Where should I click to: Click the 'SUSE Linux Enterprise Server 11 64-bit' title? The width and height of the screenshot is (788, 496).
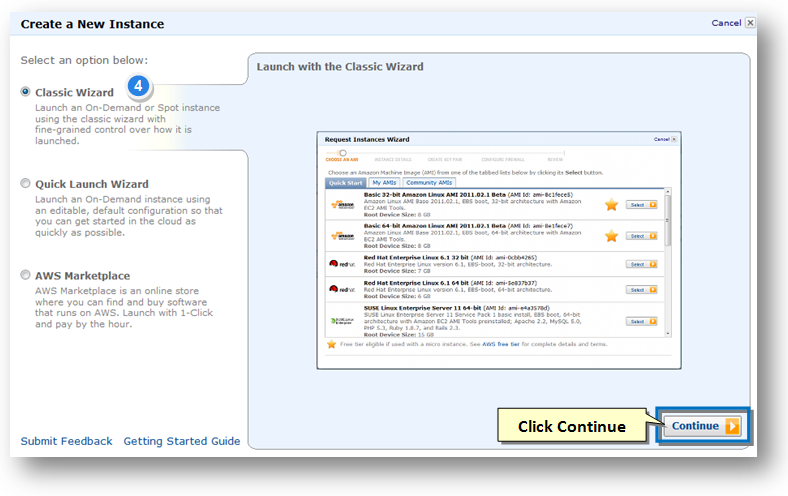[x=422, y=308]
